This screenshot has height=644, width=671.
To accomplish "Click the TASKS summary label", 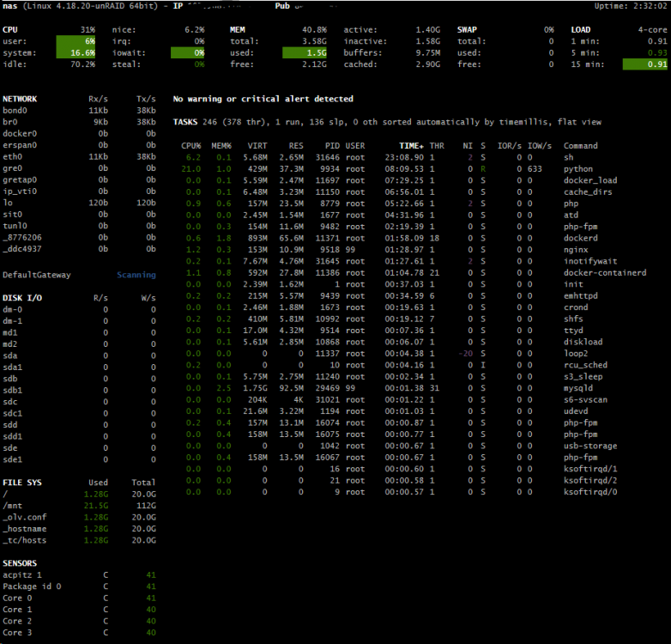I will click(185, 122).
